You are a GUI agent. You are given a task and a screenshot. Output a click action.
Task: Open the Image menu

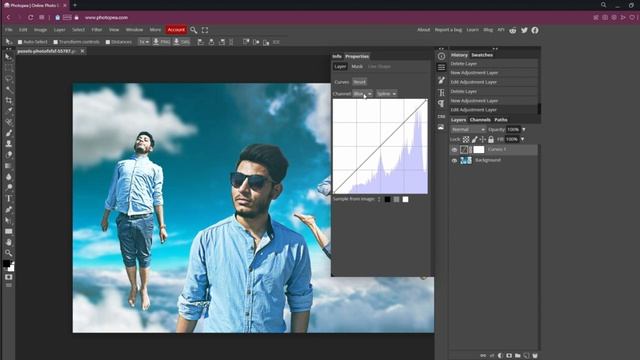[x=40, y=30]
